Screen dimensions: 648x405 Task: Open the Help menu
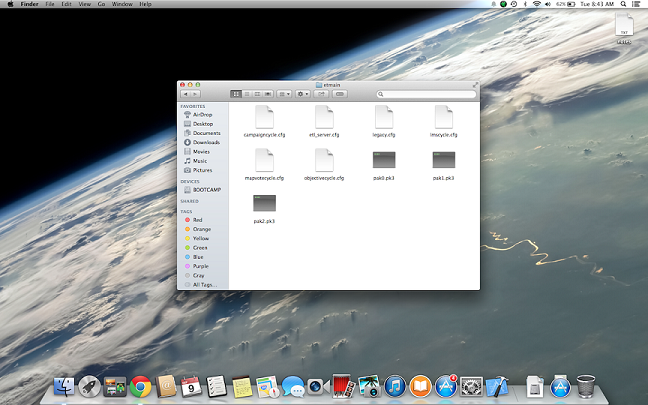145,4
